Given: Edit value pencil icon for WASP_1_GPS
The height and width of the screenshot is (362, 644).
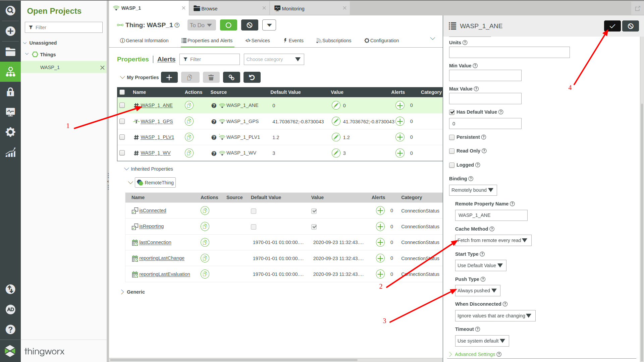Looking at the screenshot, I should click(x=336, y=121).
